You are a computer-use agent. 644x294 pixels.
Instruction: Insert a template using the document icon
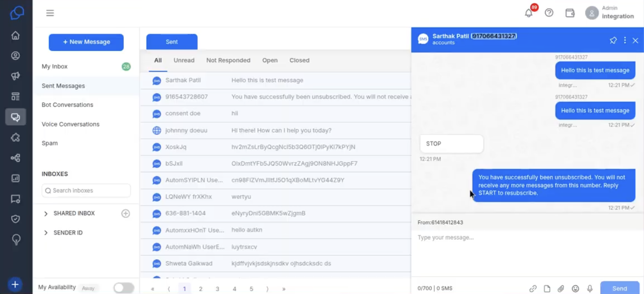547,289
